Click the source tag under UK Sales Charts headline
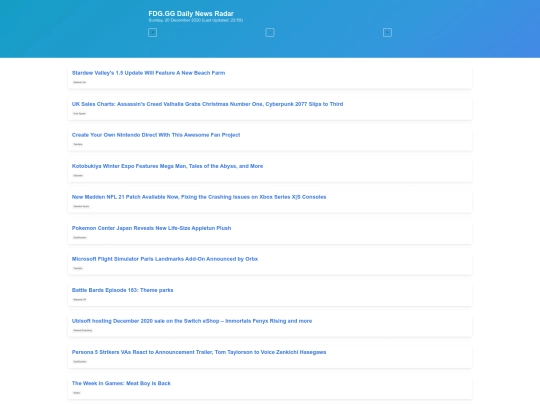This screenshot has width=540, height=405. point(79,113)
